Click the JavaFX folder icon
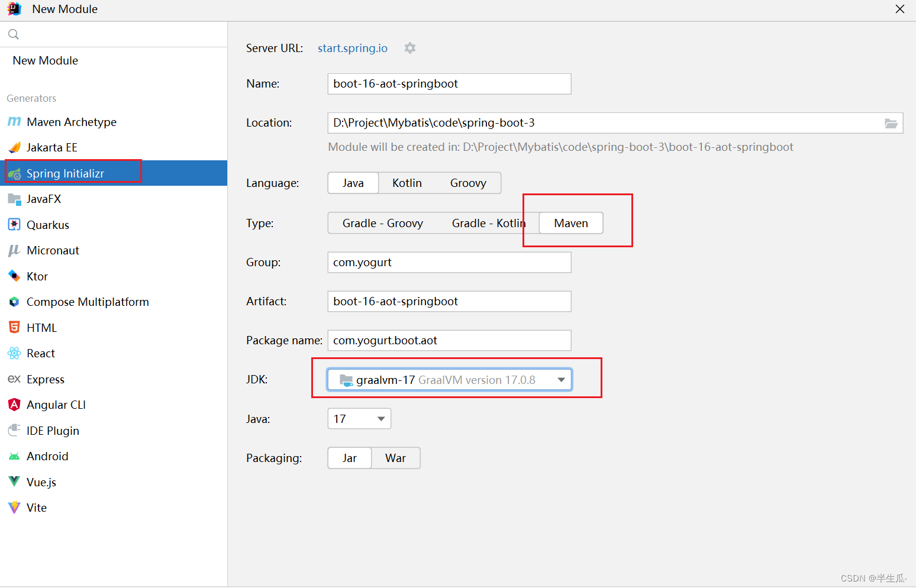Viewport: 916px width, 588px height. click(x=14, y=199)
